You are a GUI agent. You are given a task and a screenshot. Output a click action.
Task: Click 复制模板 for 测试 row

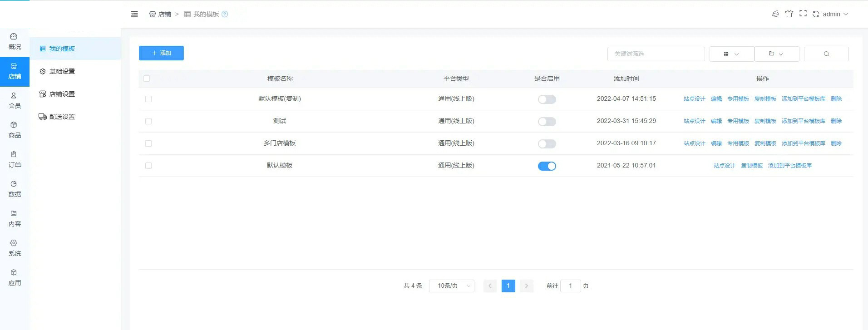tap(765, 121)
